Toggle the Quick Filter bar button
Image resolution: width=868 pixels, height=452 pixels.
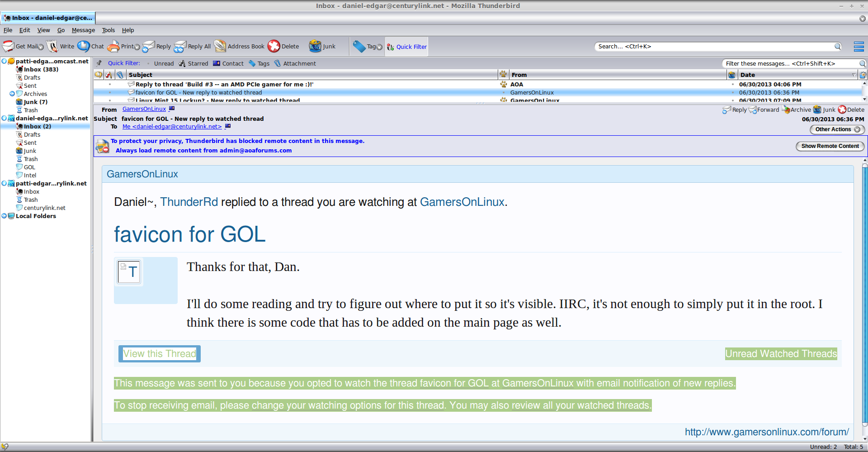[406, 47]
